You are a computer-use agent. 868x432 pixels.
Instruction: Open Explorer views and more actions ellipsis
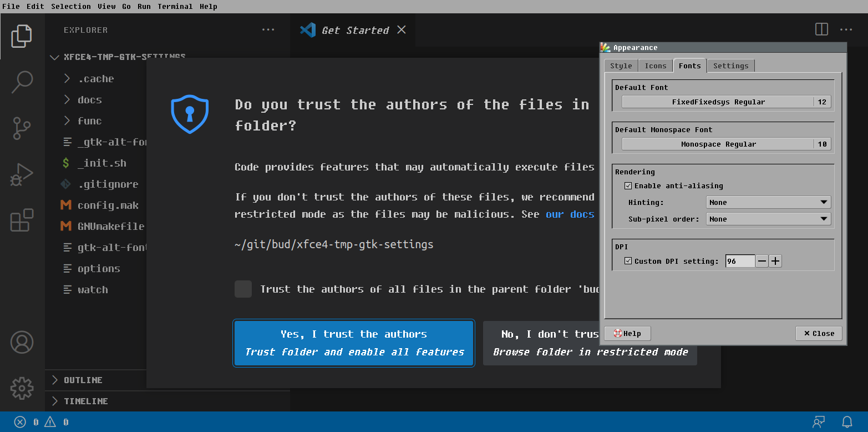pyautogui.click(x=268, y=30)
